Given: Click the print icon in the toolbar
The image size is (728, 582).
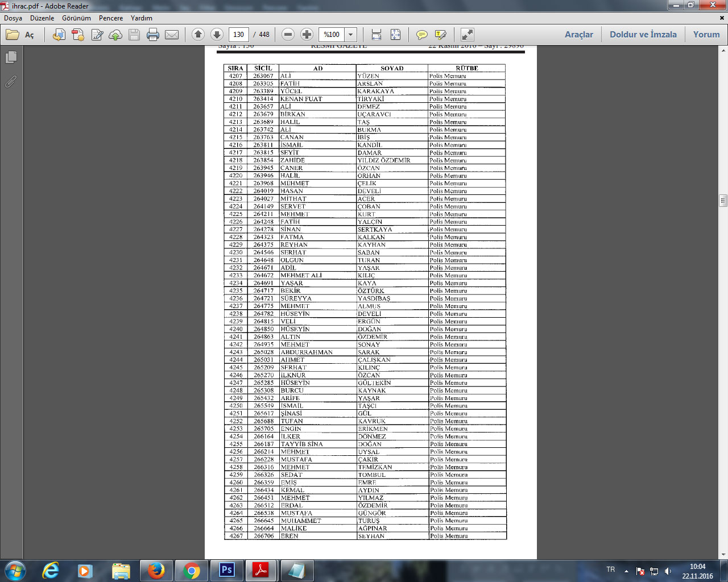Looking at the screenshot, I should coord(153,35).
